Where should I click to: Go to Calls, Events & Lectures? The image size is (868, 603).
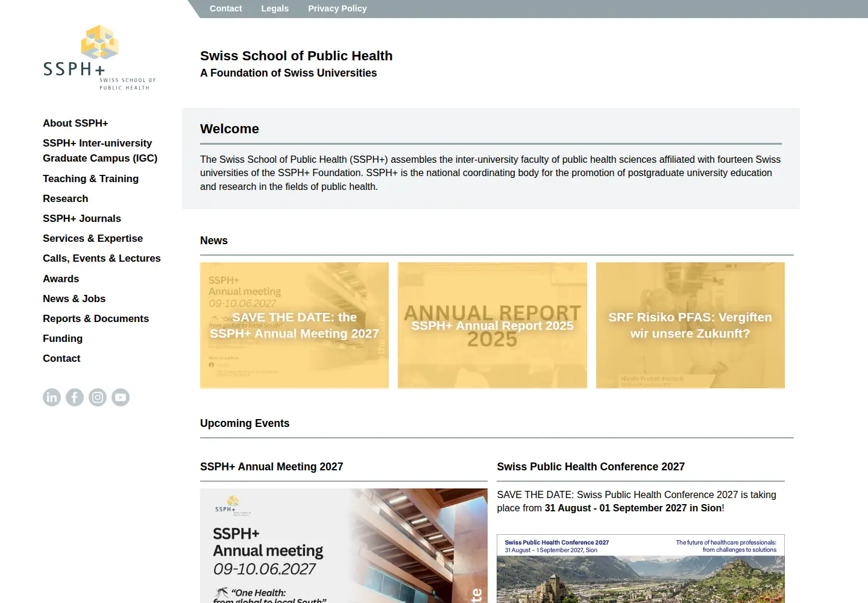tap(102, 258)
